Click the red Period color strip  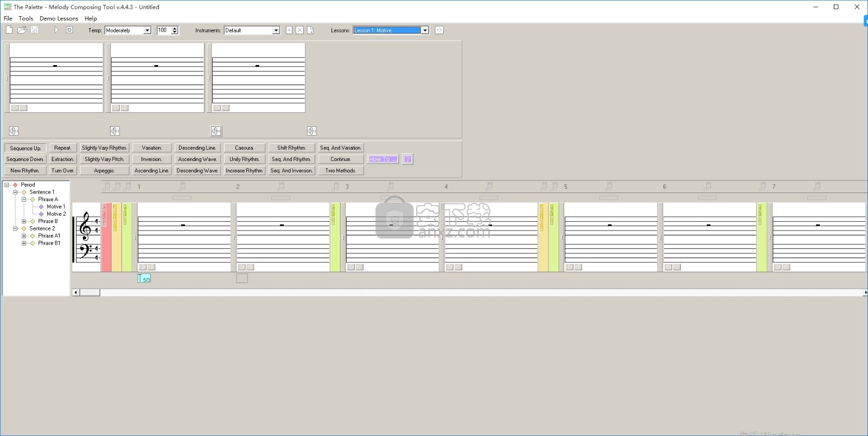pos(106,237)
